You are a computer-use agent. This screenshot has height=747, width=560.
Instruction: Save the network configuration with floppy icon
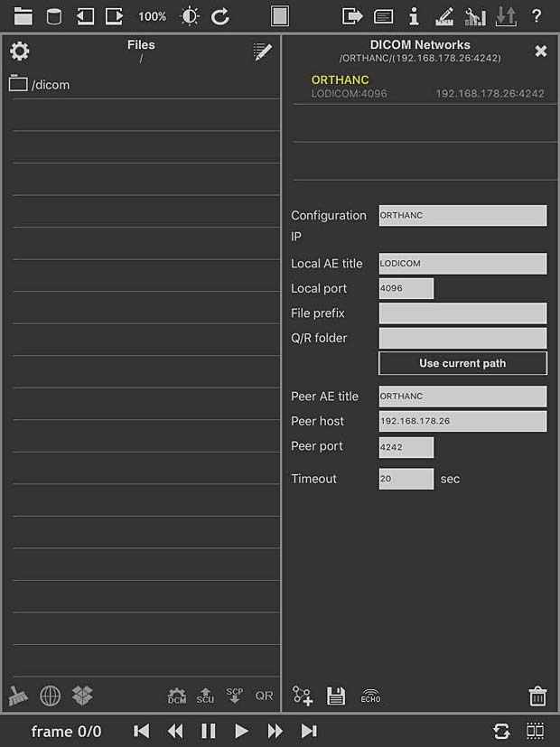pyautogui.click(x=336, y=696)
